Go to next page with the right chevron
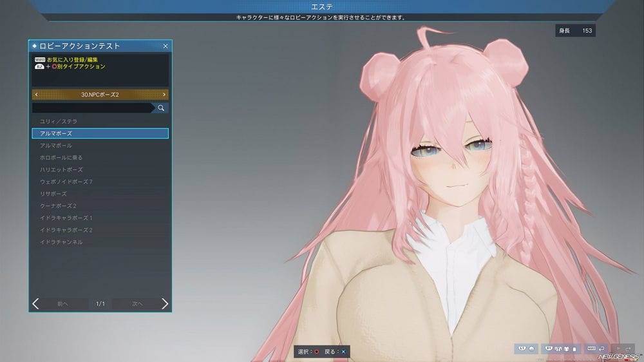 (x=165, y=303)
